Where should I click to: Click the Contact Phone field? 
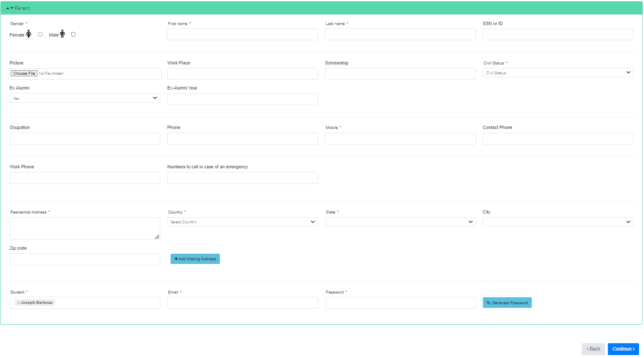point(558,138)
